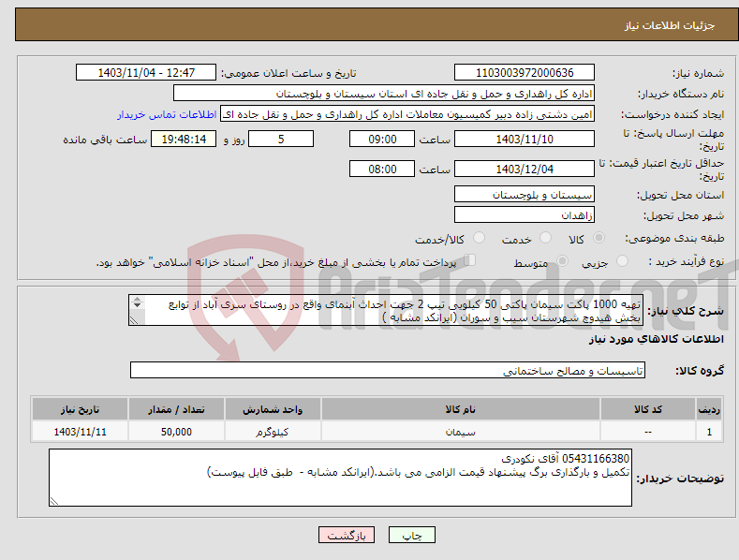Click the buyer organization name field
Viewport: 739px width, 560px height.
tap(384, 94)
